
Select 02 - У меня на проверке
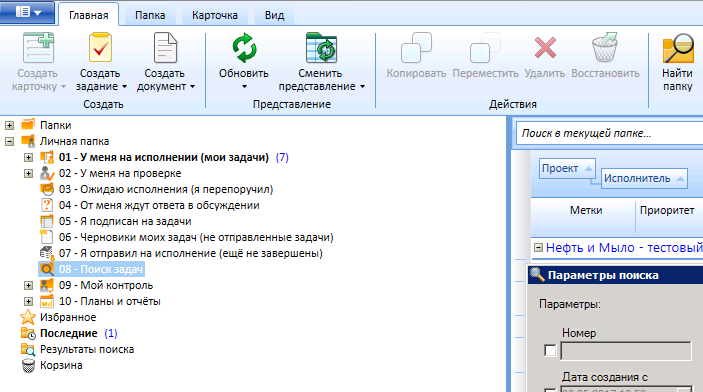click(x=120, y=173)
